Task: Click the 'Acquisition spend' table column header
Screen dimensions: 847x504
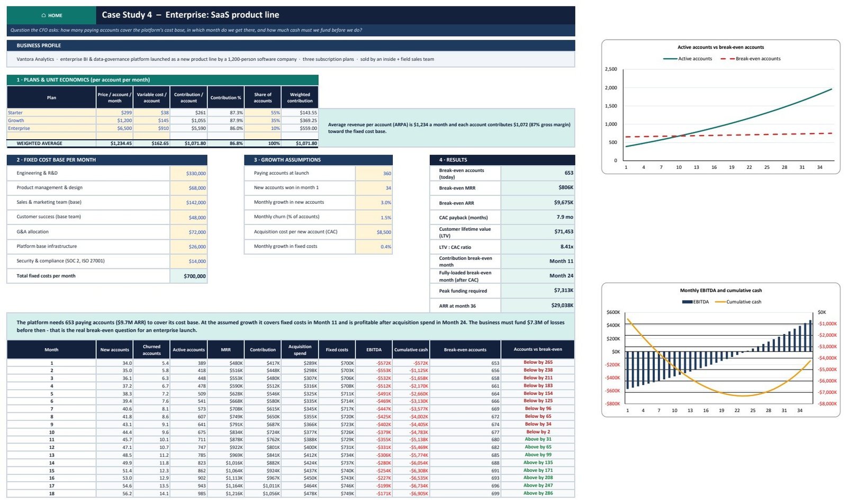Action: pyautogui.click(x=300, y=350)
